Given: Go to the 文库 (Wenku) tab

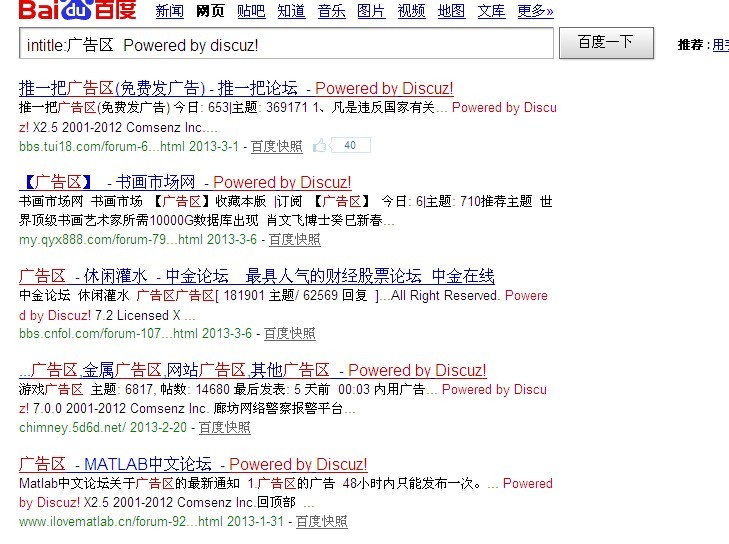Looking at the screenshot, I should [491, 12].
